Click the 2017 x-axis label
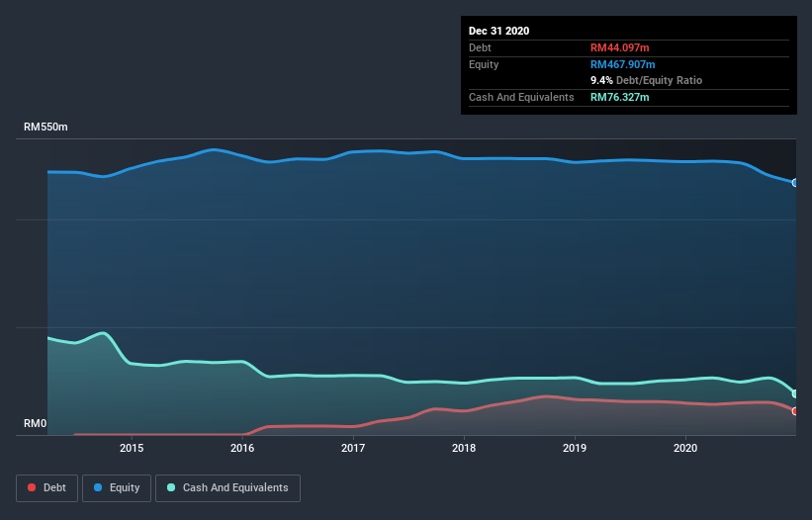The height and width of the screenshot is (520, 812). (x=353, y=448)
